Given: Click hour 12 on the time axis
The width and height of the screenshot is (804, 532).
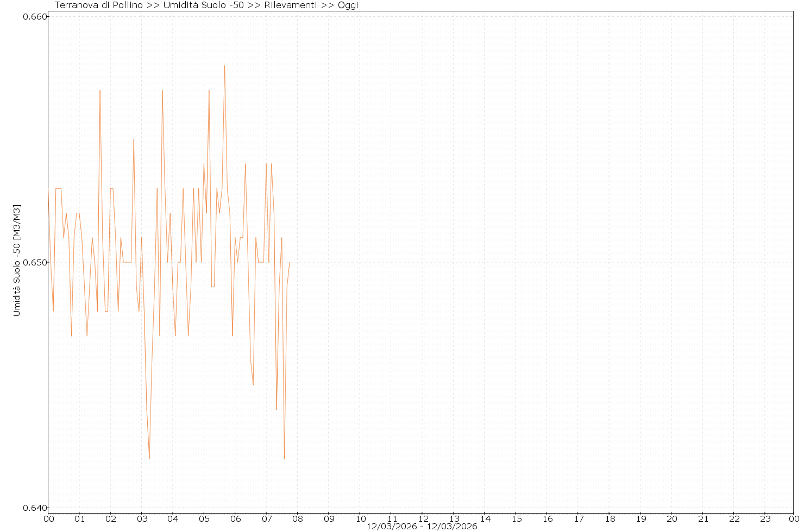Looking at the screenshot, I should [x=422, y=518].
